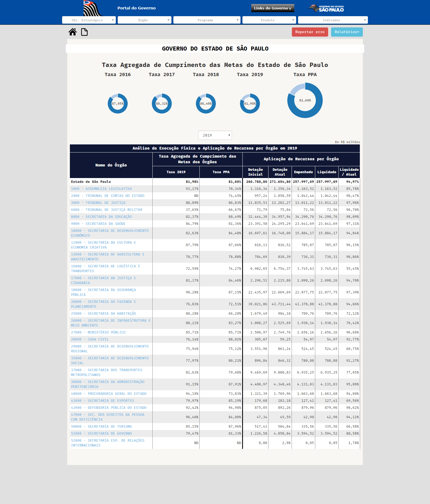Expand the Órgão filter dropdown
430x504 pixels.
pos(145,20)
